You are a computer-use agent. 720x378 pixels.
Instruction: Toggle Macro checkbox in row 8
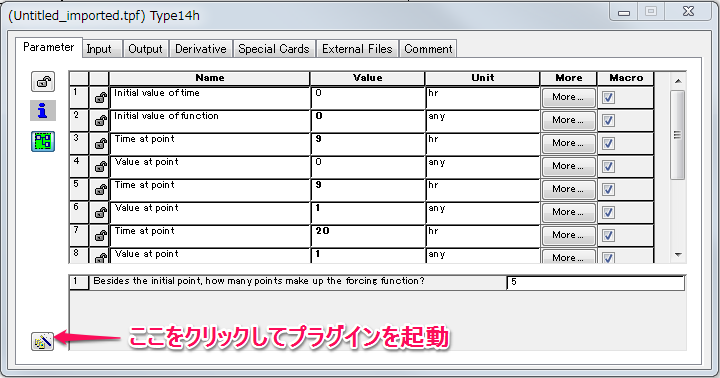(x=608, y=258)
